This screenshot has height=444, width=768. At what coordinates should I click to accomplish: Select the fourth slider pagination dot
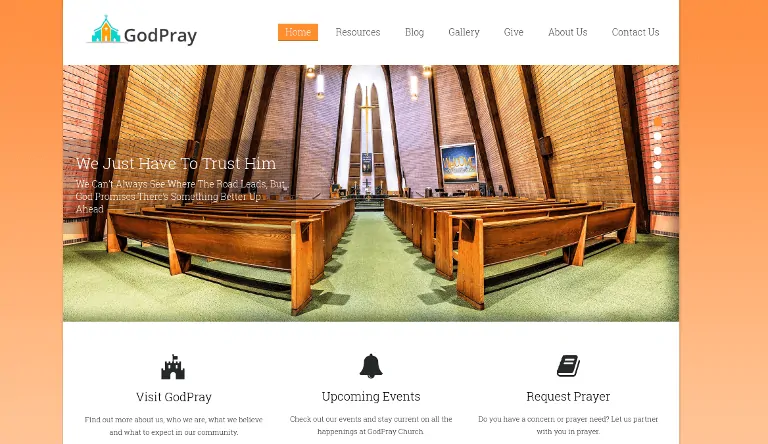(x=658, y=165)
